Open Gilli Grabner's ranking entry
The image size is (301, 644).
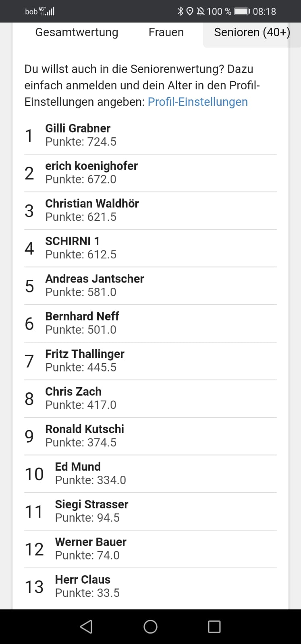tap(150, 135)
